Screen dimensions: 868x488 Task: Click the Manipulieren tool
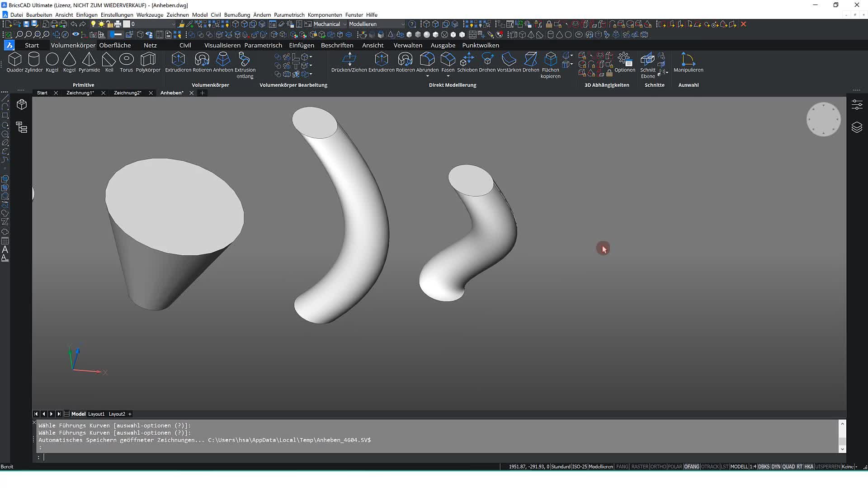point(688,62)
